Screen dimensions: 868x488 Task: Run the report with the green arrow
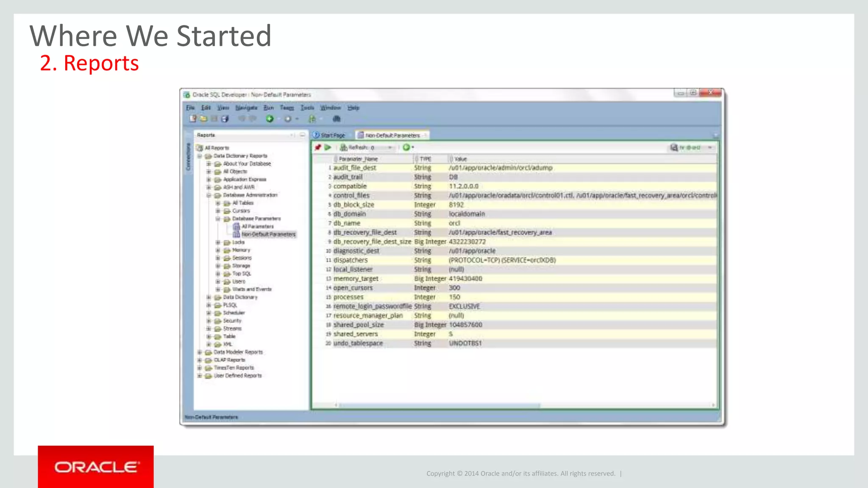[x=328, y=147]
